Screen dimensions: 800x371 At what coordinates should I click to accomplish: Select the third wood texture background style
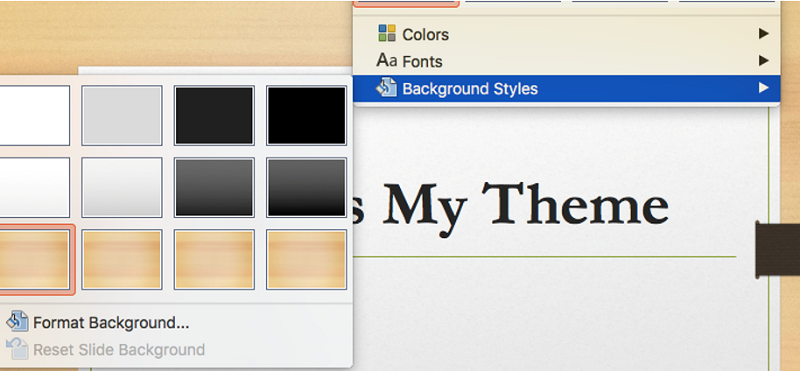tap(214, 259)
